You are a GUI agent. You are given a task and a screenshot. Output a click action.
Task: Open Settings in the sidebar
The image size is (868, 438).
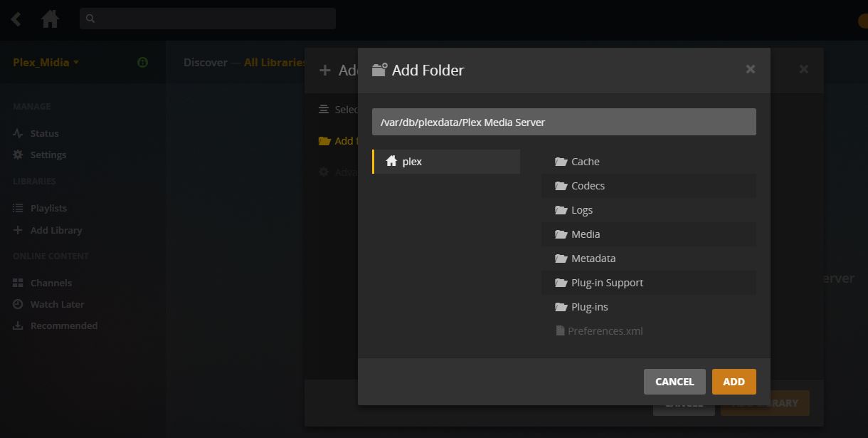[x=48, y=155]
